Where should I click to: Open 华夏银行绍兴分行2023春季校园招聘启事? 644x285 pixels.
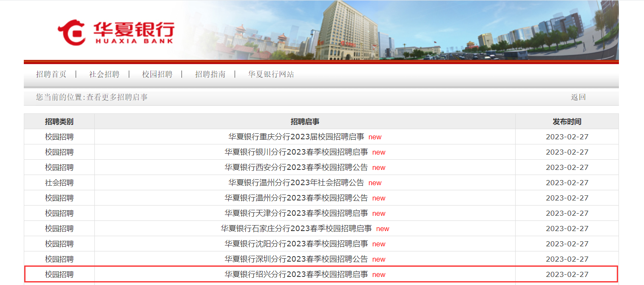click(296, 274)
